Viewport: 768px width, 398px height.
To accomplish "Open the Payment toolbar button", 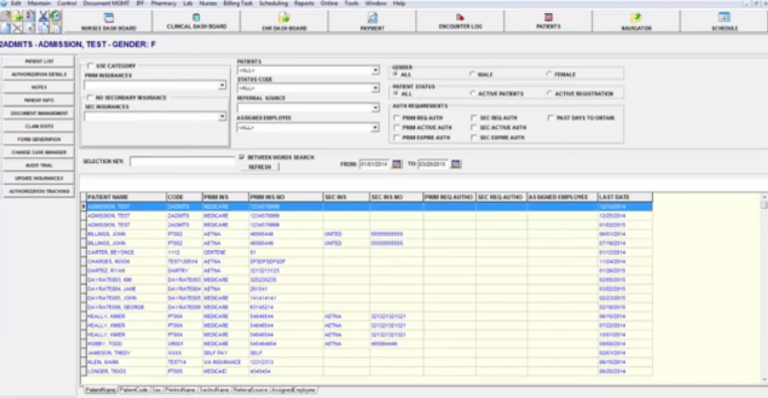I will pos(372,22).
